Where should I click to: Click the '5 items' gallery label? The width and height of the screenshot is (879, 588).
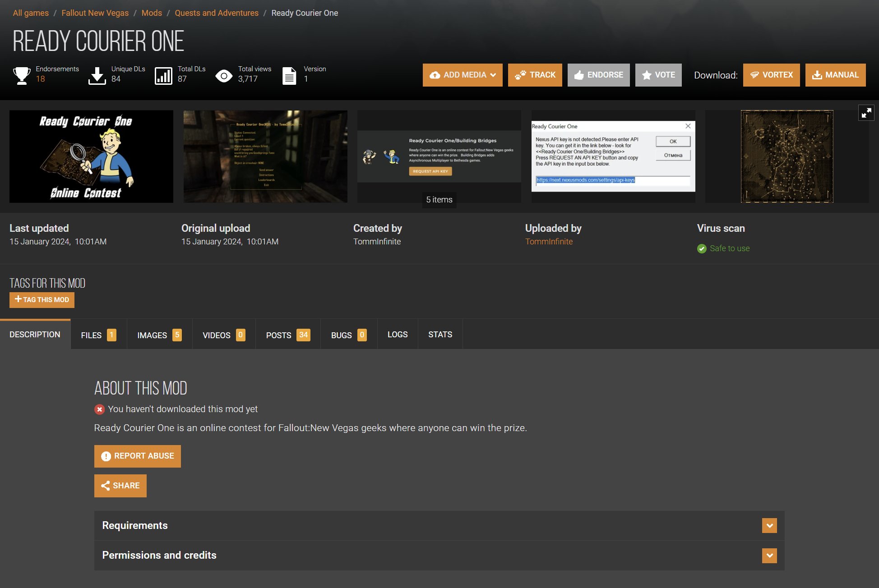click(x=439, y=200)
